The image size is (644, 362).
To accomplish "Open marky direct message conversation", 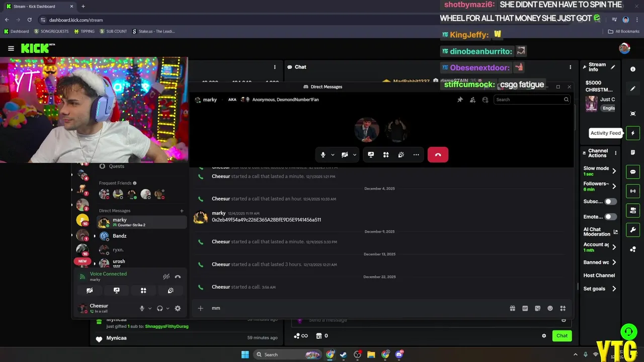I will 142,222.
